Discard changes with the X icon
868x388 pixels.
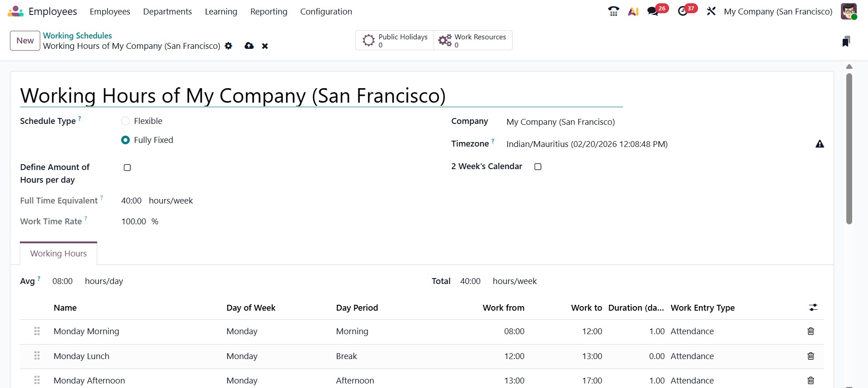(265, 46)
